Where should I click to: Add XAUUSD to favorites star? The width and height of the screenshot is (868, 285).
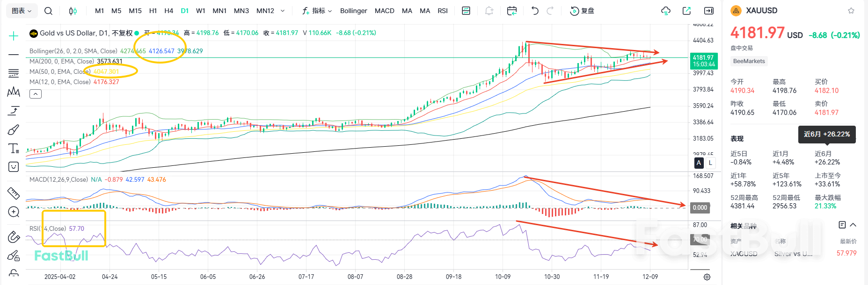[851, 11]
